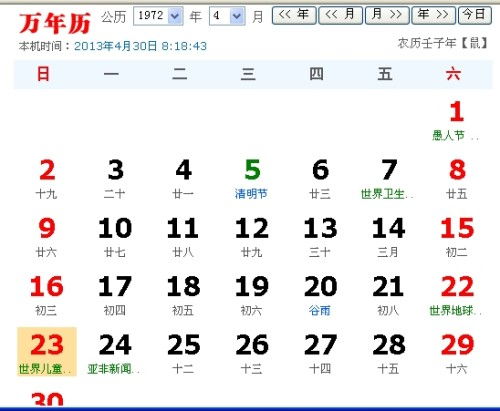Click the Thursday 四 column header

[x=316, y=74]
